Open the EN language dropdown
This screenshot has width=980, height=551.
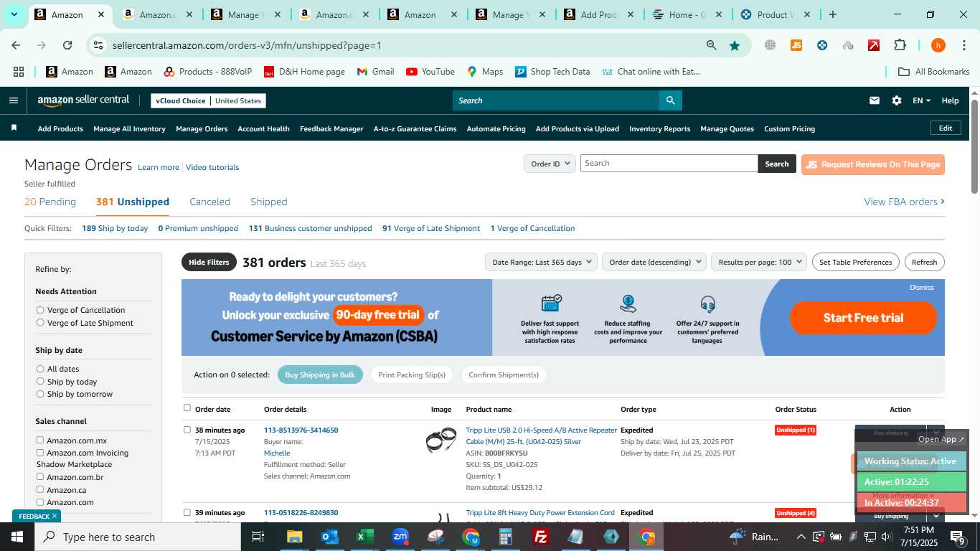(921, 100)
